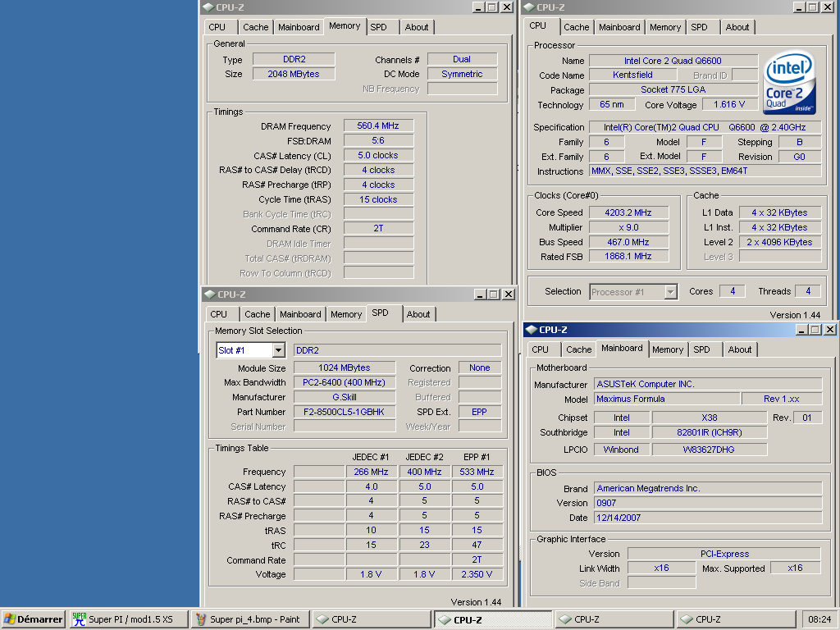Click the BIOS Version 0907 field
Viewport: 840px width, 630px height.
(708, 503)
